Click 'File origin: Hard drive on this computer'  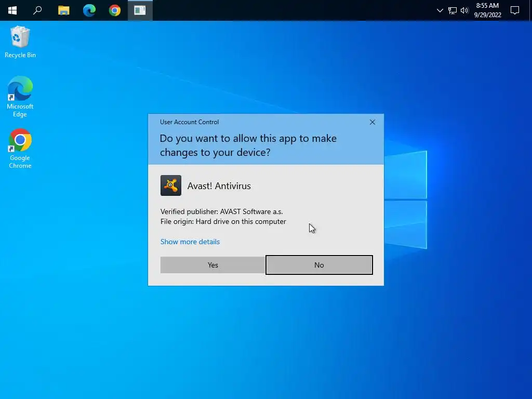tap(223, 221)
